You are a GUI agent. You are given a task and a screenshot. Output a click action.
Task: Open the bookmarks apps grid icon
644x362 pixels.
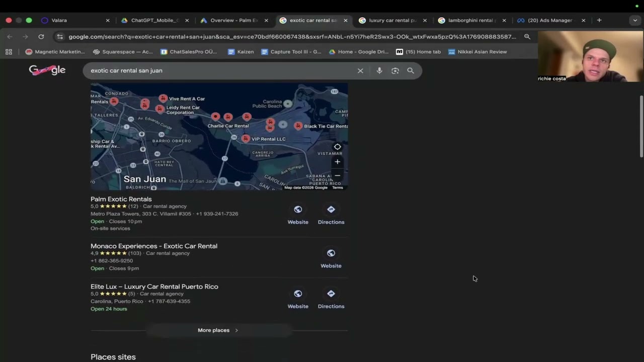pyautogui.click(x=9, y=52)
